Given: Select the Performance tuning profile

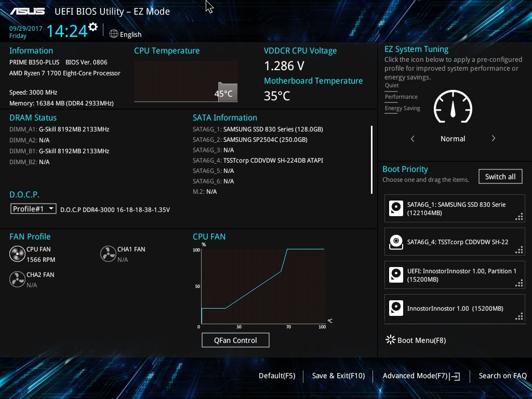Looking at the screenshot, I should pyautogui.click(x=401, y=97).
